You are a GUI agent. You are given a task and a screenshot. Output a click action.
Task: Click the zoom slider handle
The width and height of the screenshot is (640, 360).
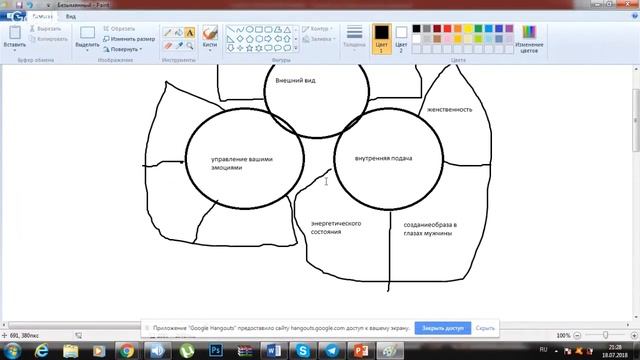click(x=606, y=335)
